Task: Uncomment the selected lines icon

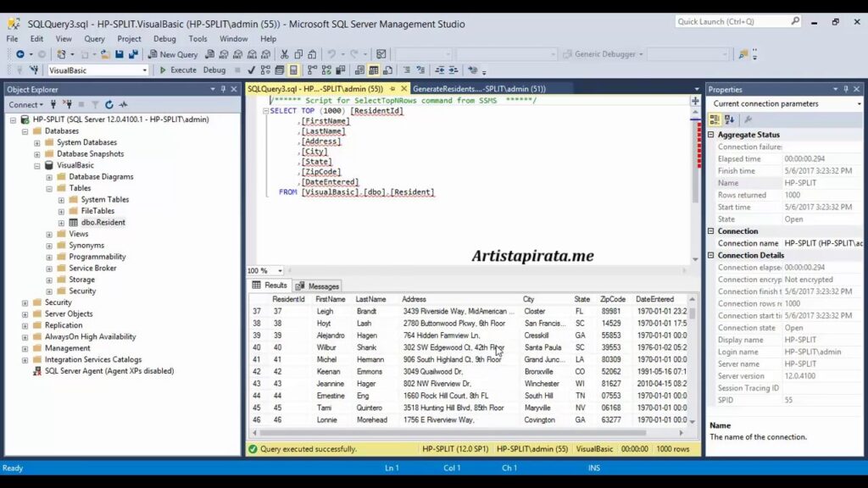Action: 420,70
